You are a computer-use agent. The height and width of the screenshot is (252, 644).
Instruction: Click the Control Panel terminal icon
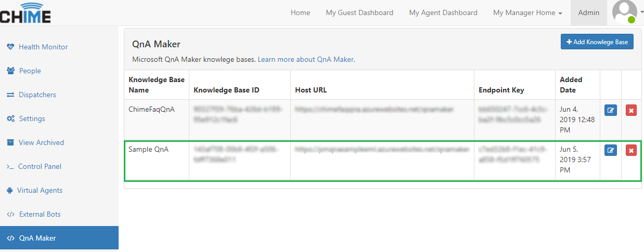(10, 166)
